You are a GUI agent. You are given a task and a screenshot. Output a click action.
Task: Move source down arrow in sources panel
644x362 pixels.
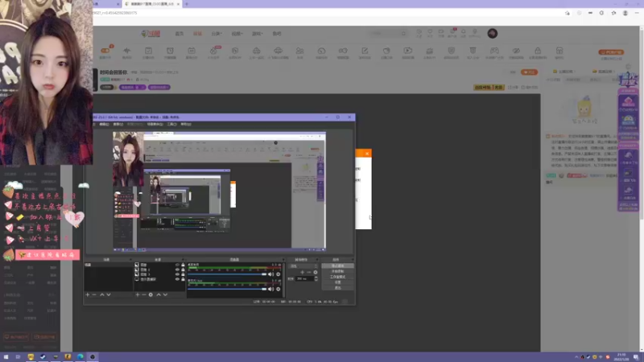[165, 294]
